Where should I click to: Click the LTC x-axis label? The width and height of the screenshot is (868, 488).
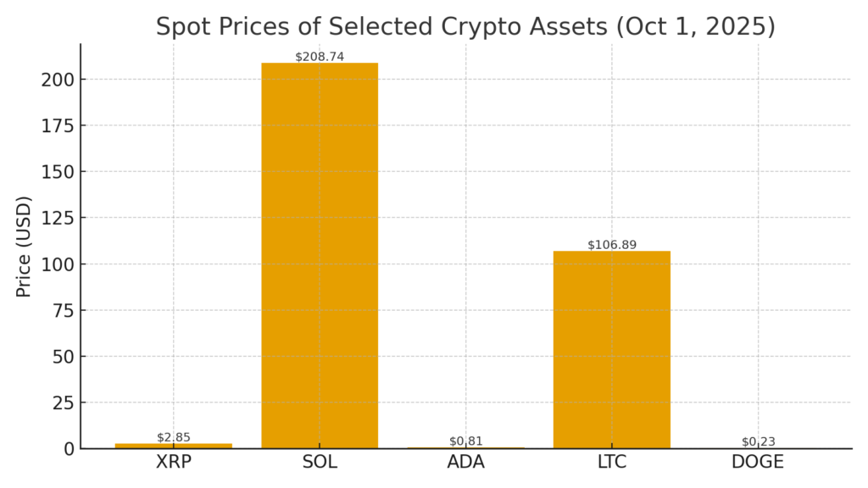click(611, 463)
